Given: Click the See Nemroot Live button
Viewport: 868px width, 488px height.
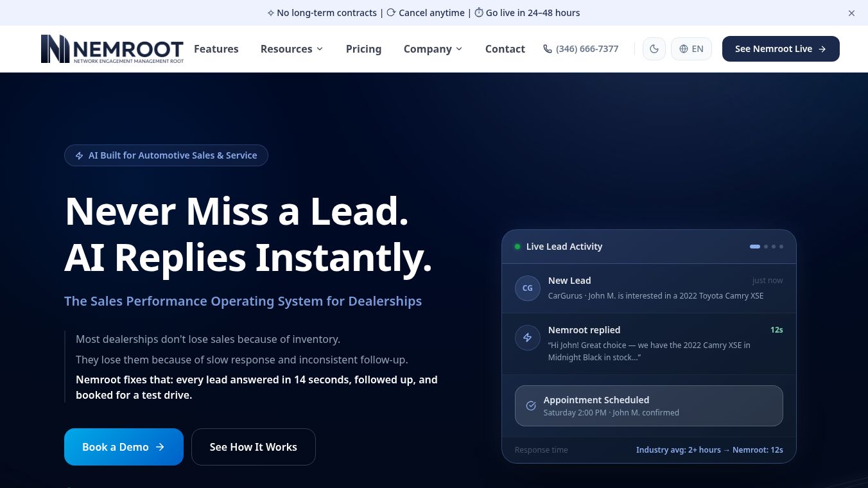Looking at the screenshot, I should point(781,49).
